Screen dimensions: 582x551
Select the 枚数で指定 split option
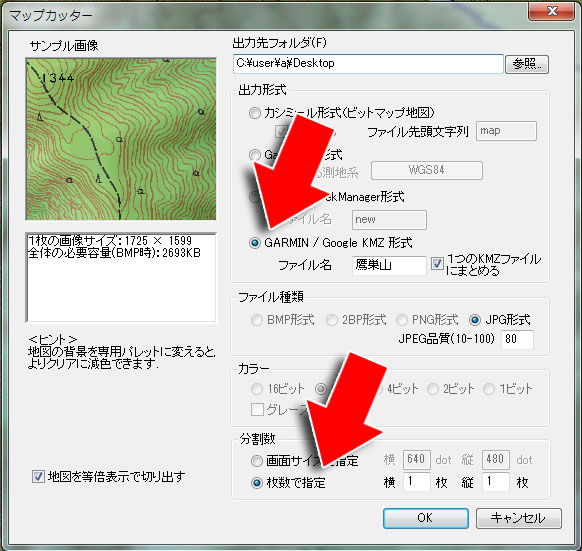point(256,483)
